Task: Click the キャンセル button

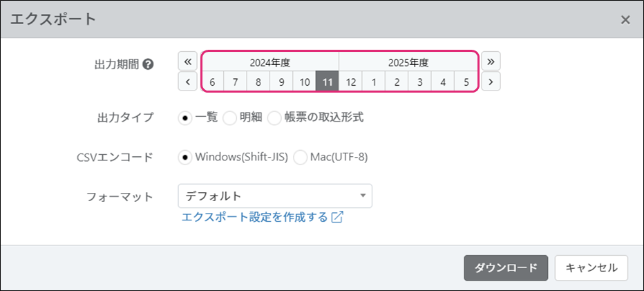Action: 591,268
